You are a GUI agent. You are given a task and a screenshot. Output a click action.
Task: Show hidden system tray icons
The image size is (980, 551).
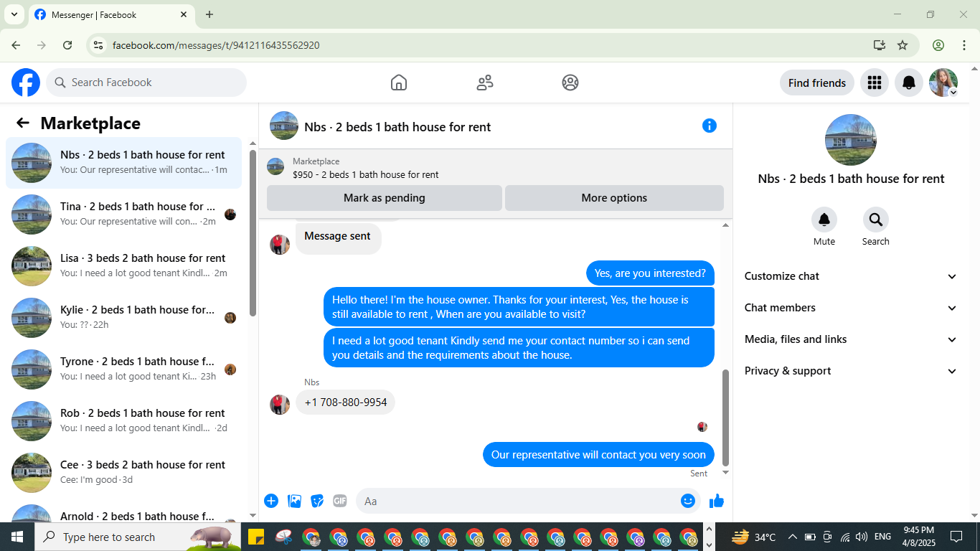click(792, 537)
